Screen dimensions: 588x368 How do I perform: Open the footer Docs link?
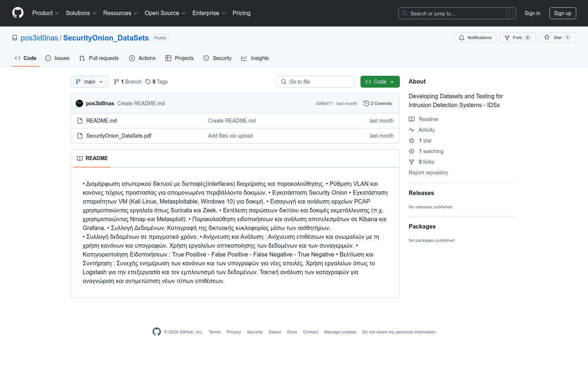point(292,332)
